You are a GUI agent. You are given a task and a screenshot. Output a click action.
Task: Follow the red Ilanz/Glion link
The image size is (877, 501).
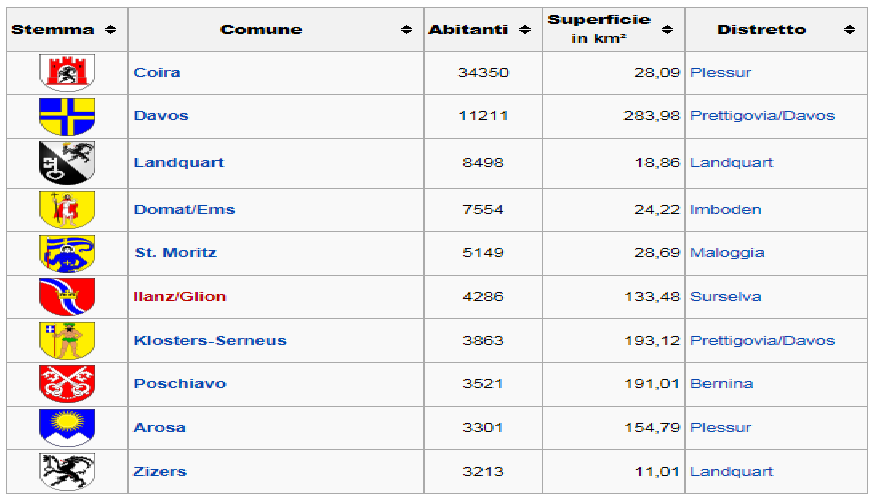tap(180, 296)
